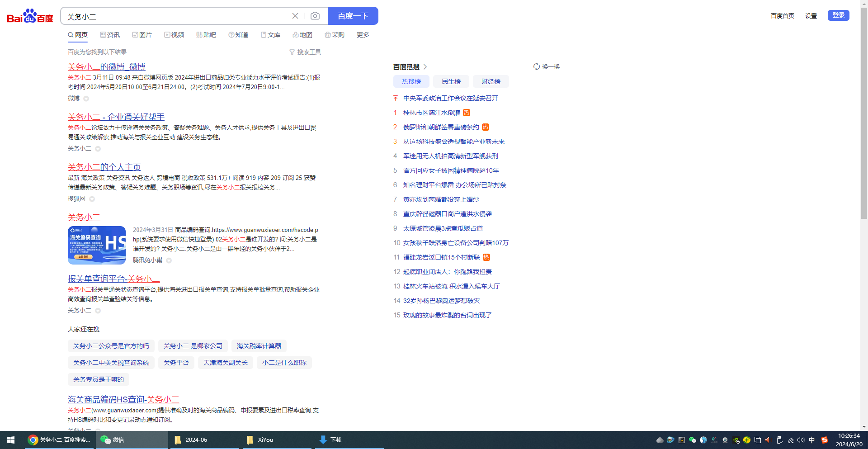This screenshot has height=449, width=868.
Task: Open 设置 menu at top right
Action: 811,16
